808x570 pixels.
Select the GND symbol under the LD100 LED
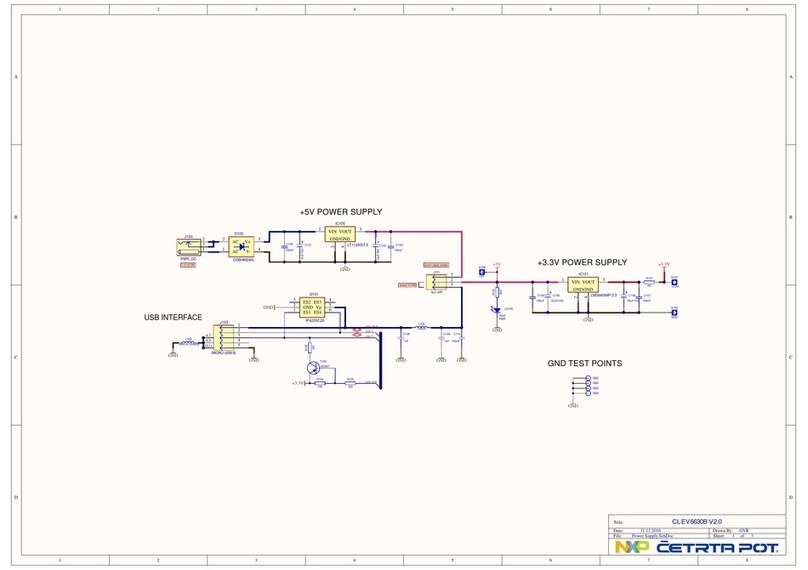497,330
